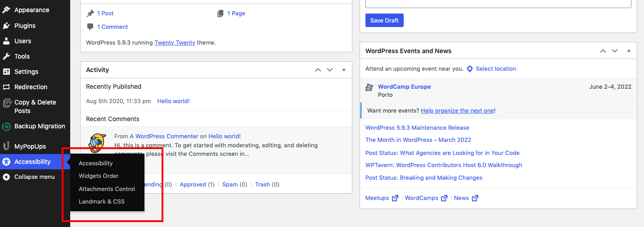Open the 1 Post link
This screenshot has height=227, width=644.
tap(105, 14)
